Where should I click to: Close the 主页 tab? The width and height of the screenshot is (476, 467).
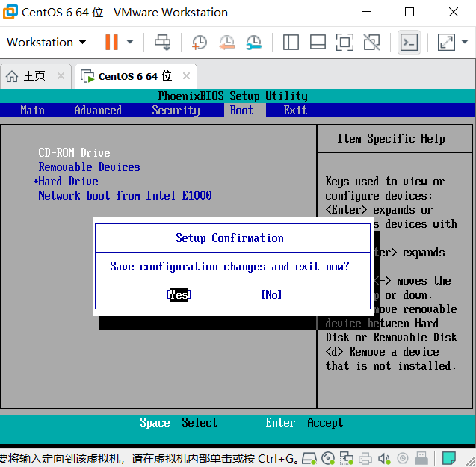pos(61,75)
